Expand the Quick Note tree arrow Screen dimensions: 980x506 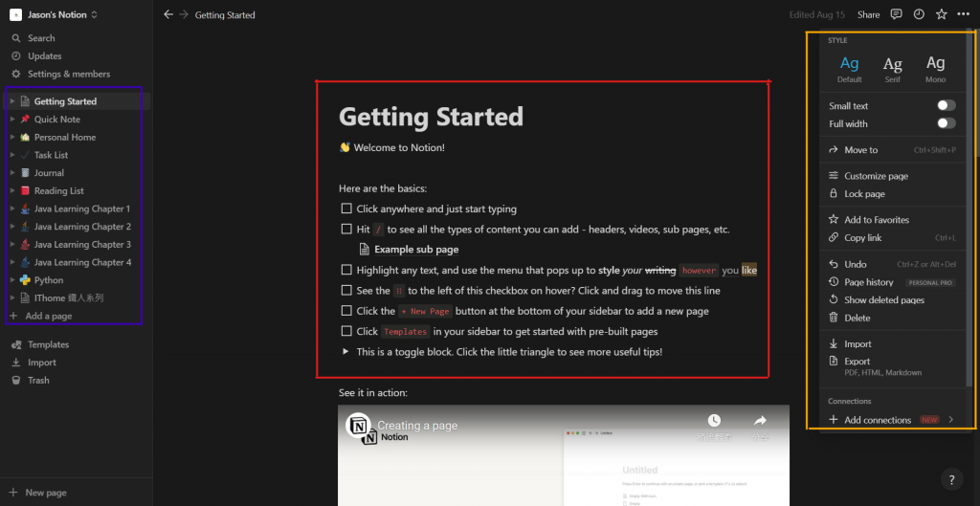[12, 119]
